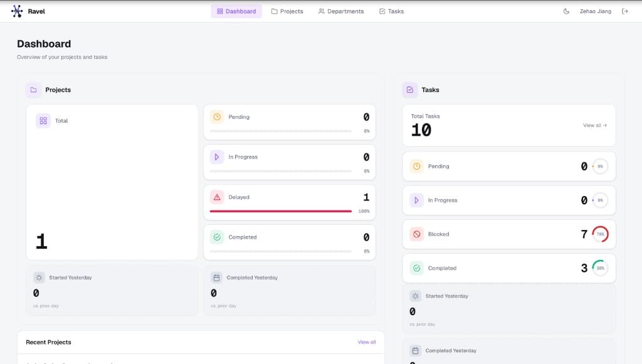
Task: Click the Delayed 100% percentage label
Action: tap(364, 212)
